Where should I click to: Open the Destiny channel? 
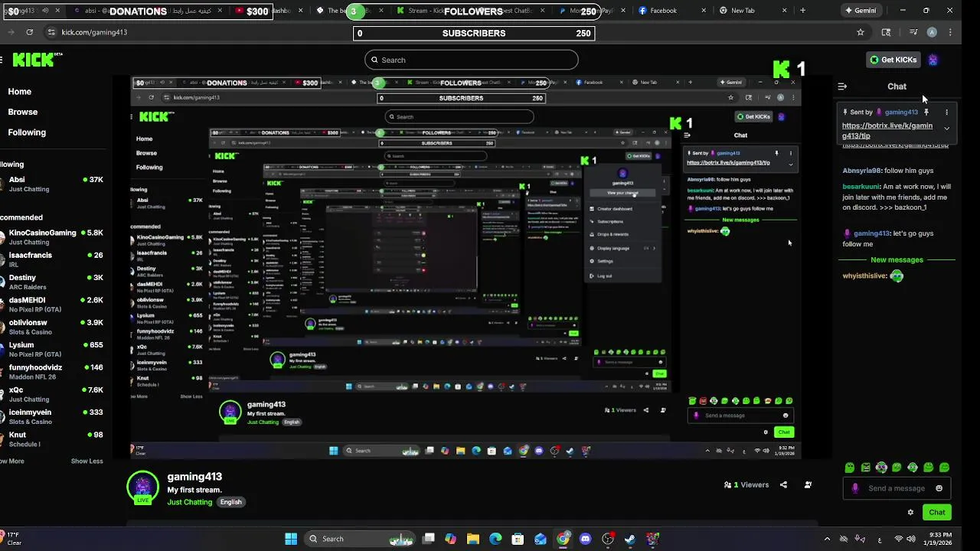(52, 282)
